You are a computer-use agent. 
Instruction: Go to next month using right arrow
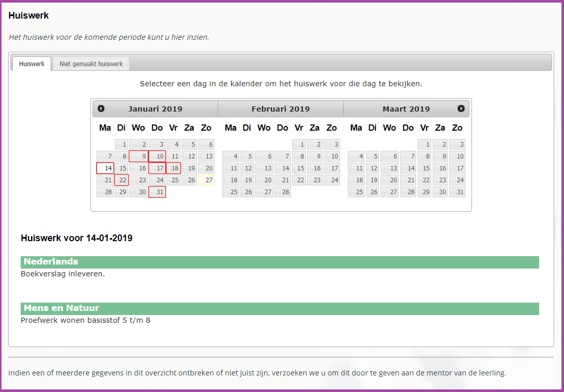(461, 108)
